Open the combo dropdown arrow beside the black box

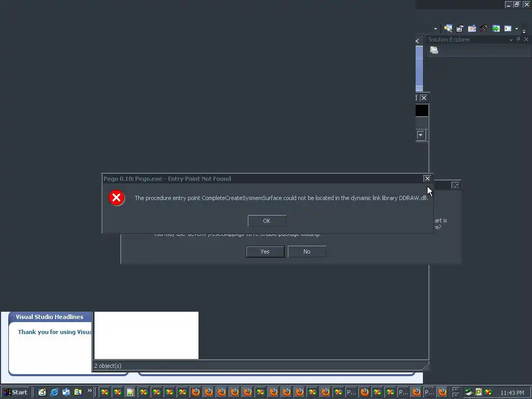click(x=420, y=135)
